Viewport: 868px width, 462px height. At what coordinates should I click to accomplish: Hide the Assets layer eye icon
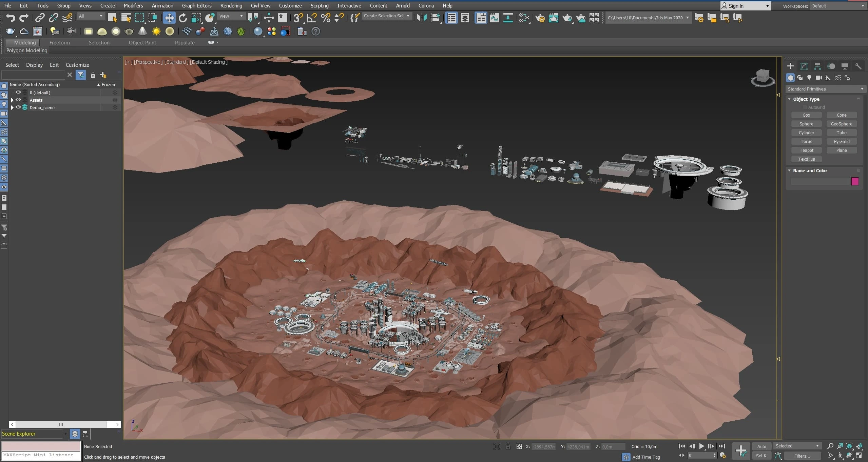pos(18,100)
